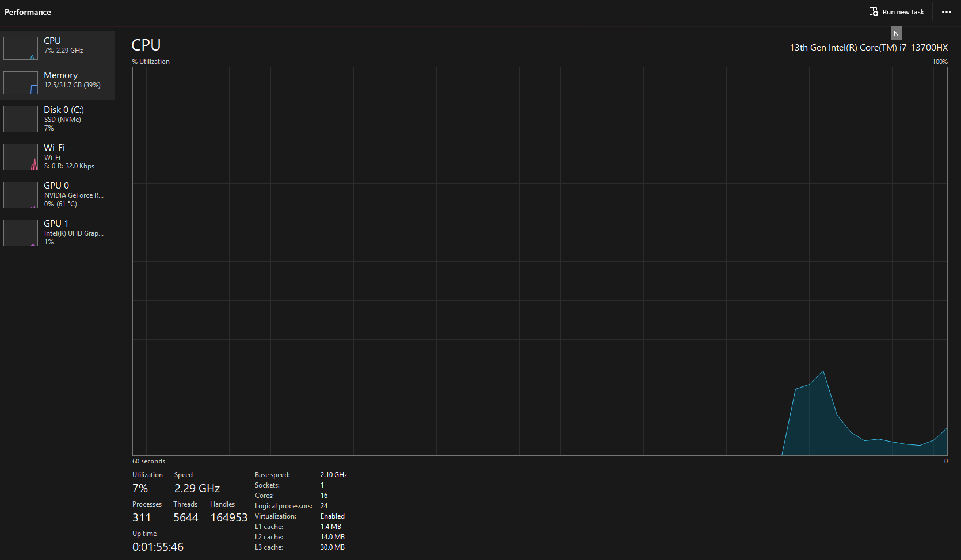Switch to the Wi-Fi performance view

click(58, 156)
